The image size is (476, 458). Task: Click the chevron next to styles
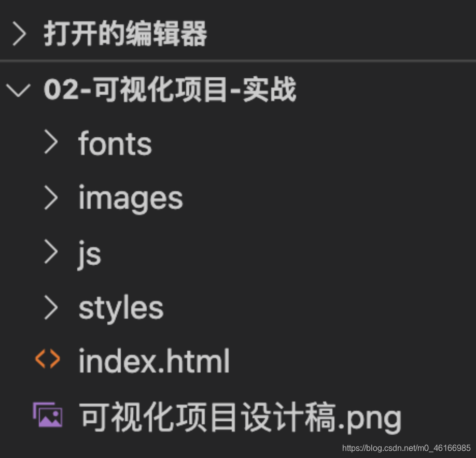tap(50, 307)
